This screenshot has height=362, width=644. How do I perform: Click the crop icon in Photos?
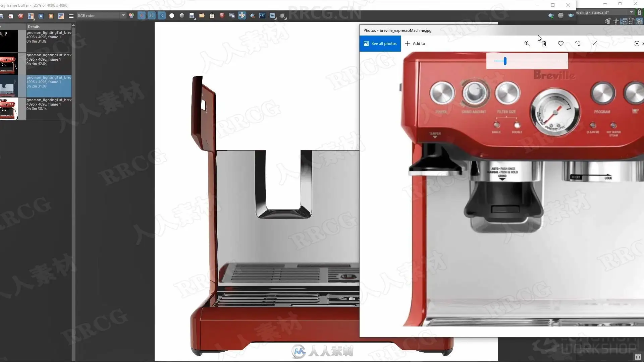594,44
